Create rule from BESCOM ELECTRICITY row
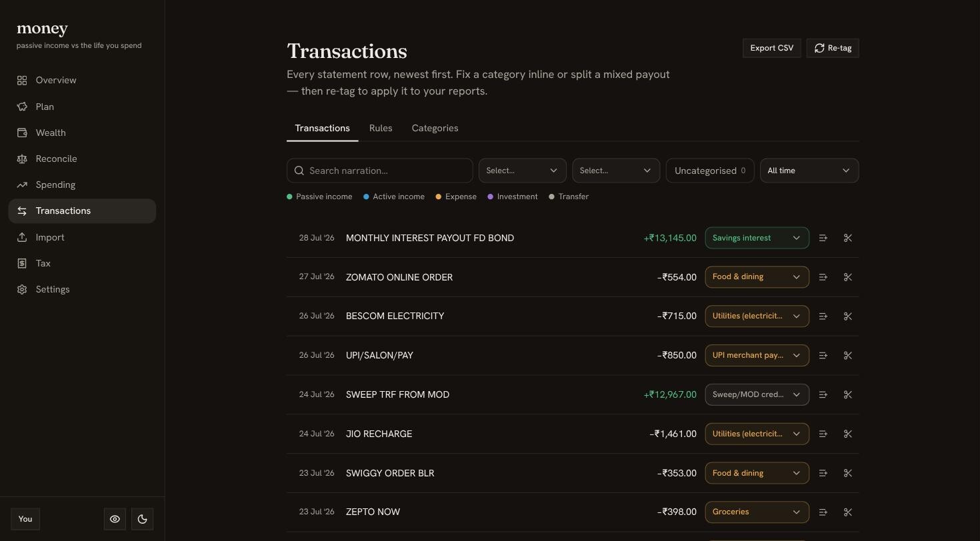The width and height of the screenshot is (980, 541). [x=823, y=316]
